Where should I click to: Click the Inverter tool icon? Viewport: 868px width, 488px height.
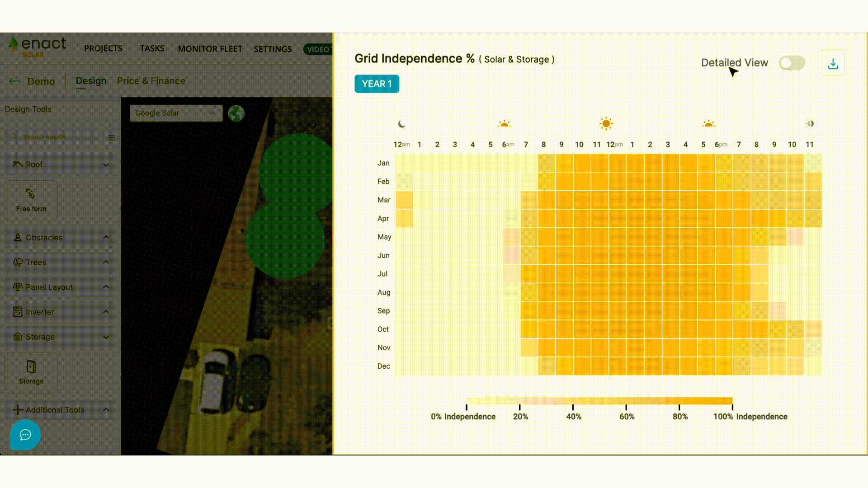[x=17, y=312]
